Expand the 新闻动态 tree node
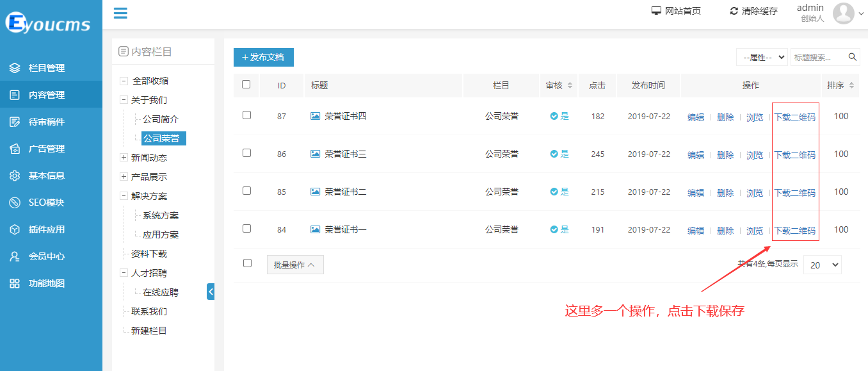This screenshot has width=868, height=371. point(124,158)
